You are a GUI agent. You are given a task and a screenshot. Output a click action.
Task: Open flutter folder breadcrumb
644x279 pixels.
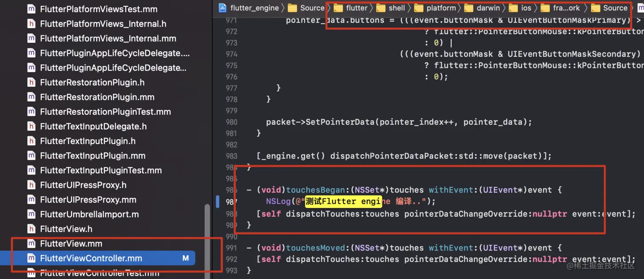[356, 8]
